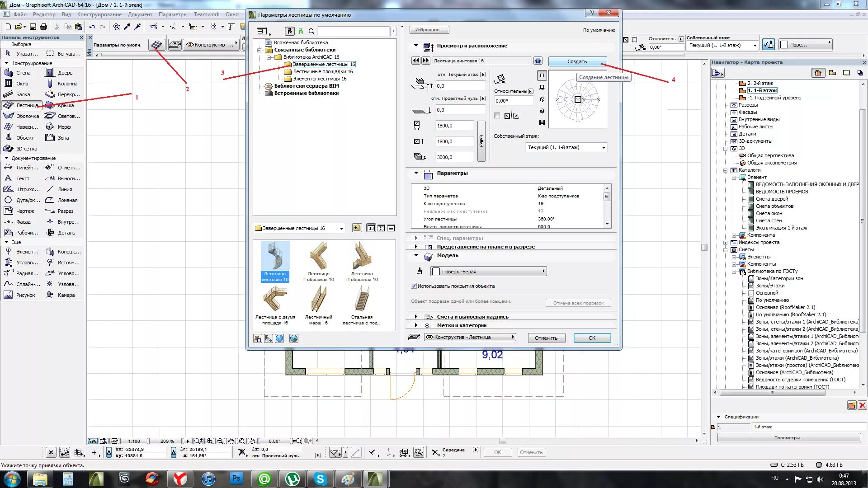Open the Конструктив - Лестница layer dropdown

coord(470,337)
